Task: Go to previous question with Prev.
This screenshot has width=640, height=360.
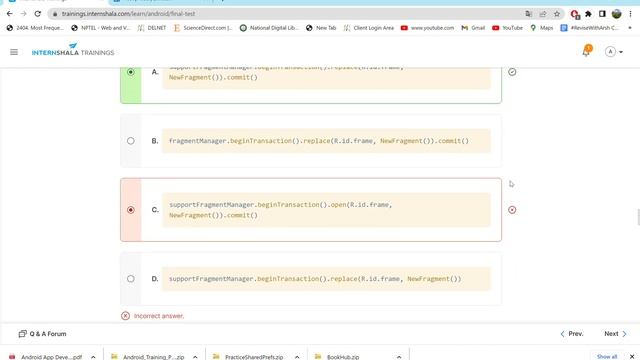Action: coord(572,334)
